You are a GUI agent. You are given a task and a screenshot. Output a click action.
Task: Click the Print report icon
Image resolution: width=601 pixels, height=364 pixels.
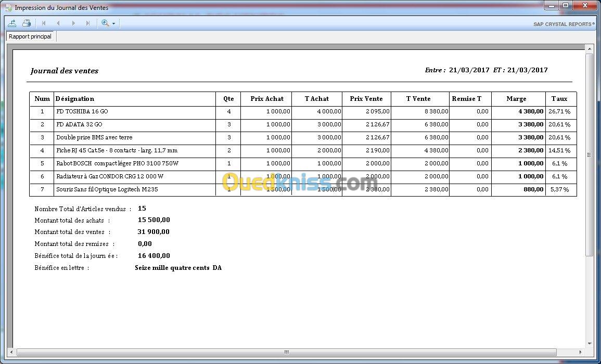[27, 23]
